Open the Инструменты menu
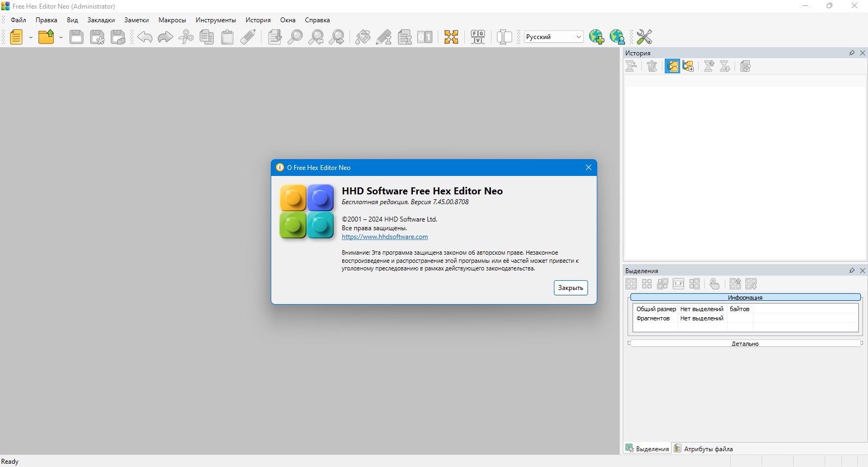 pos(215,20)
